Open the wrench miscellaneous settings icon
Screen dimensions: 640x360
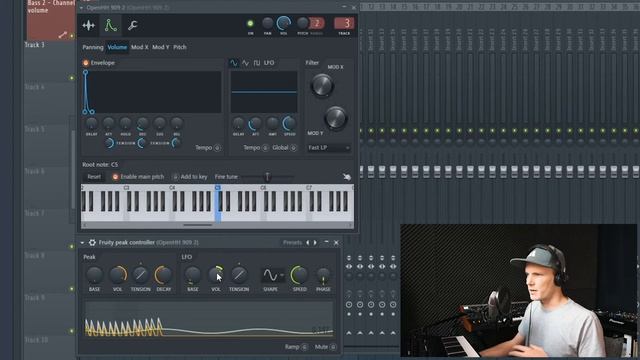[x=132, y=25]
